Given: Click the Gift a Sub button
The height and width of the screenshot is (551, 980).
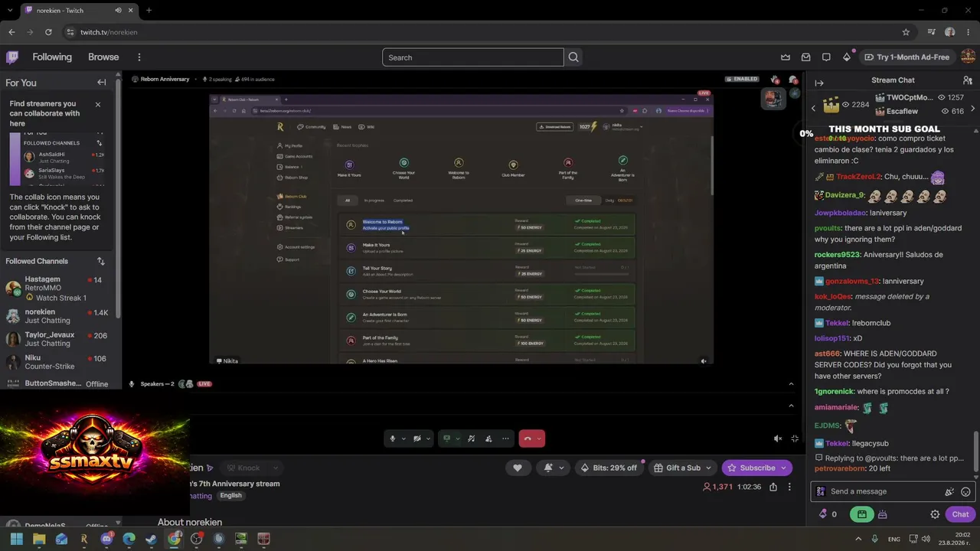Looking at the screenshot, I should tap(677, 468).
